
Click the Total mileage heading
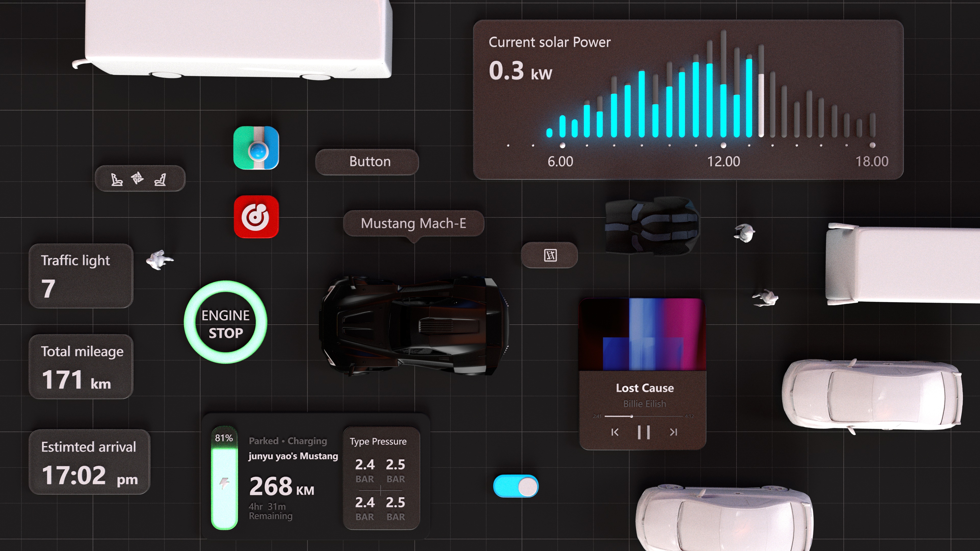(82, 352)
